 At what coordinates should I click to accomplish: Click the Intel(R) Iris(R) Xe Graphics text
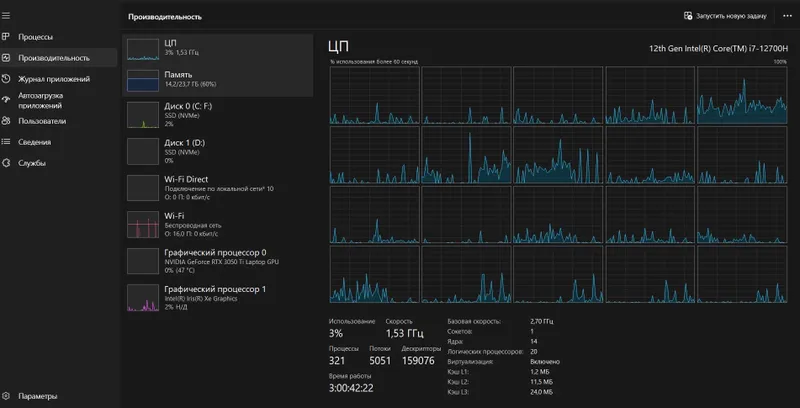click(201, 298)
